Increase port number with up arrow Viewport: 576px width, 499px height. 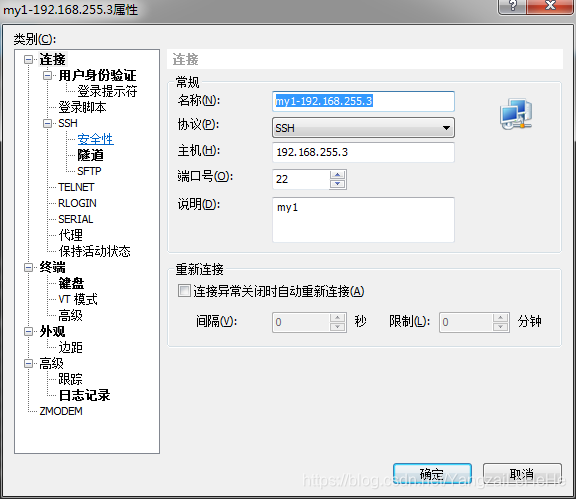(x=338, y=175)
